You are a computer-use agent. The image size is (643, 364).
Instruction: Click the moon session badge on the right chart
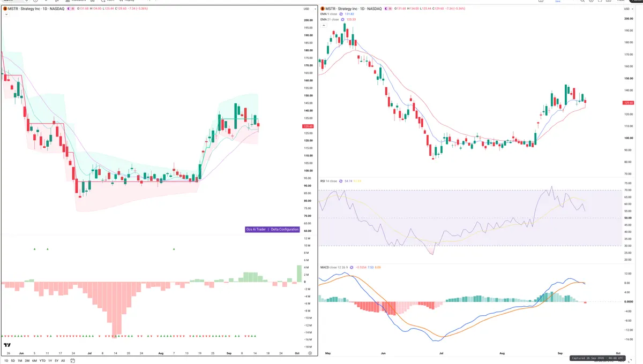click(x=386, y=9)
